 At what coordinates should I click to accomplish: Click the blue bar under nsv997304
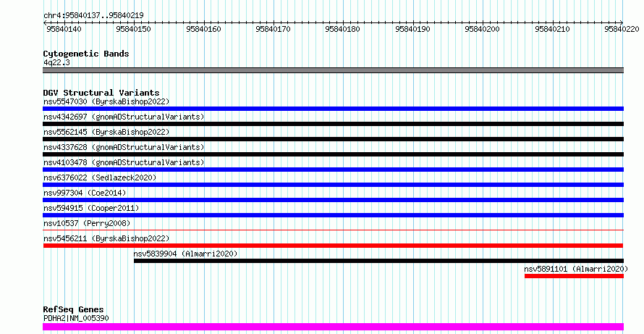pyautogui.click(x=333, y=200)
